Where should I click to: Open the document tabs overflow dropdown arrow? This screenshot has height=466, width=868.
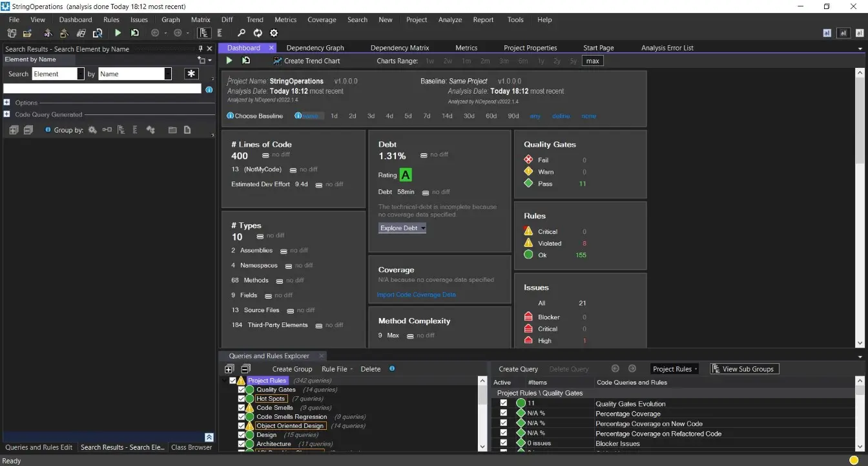point(860,48)
